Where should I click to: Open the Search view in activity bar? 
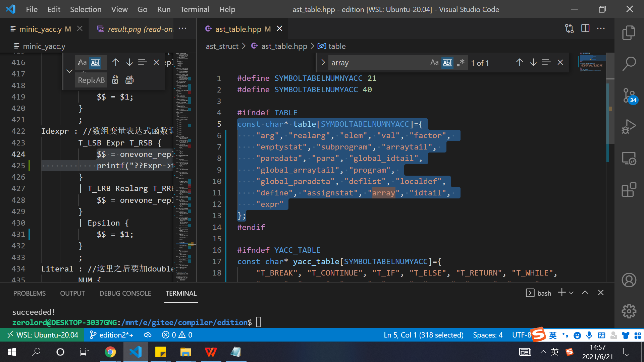[x=629, y=63]
